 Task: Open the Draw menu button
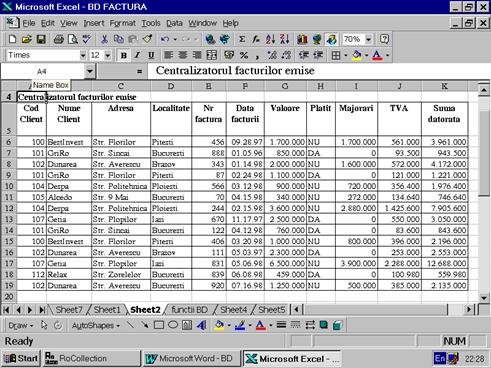(20, 325)
